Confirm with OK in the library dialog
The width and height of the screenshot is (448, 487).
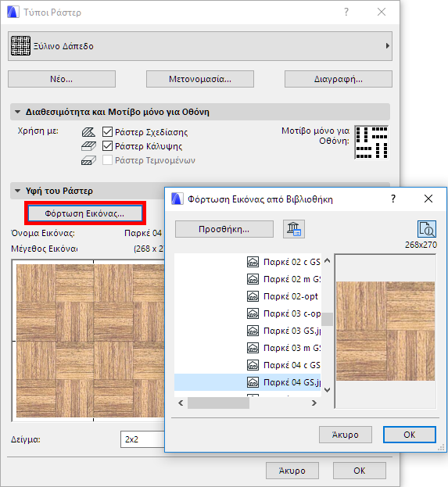(409, 435)
